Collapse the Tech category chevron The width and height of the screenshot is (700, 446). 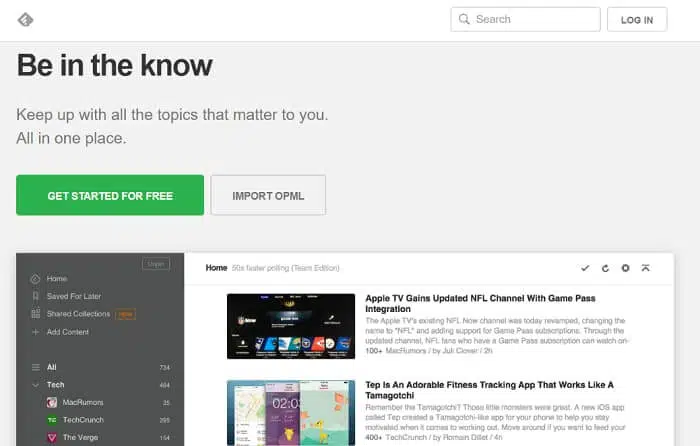(35, 385)
